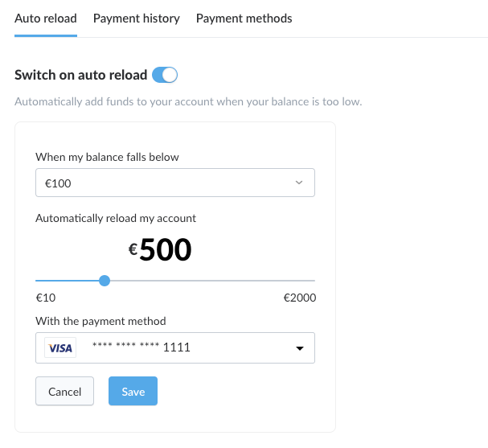Click the €10 minimum amount label

tap(46, 298)
